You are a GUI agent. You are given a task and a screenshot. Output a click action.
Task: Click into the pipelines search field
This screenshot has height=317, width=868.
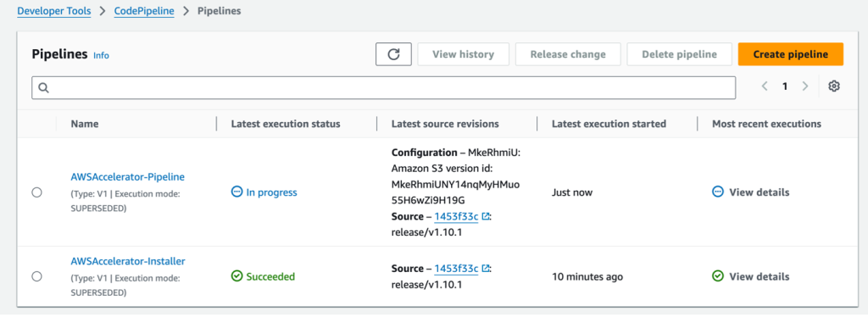384,87
